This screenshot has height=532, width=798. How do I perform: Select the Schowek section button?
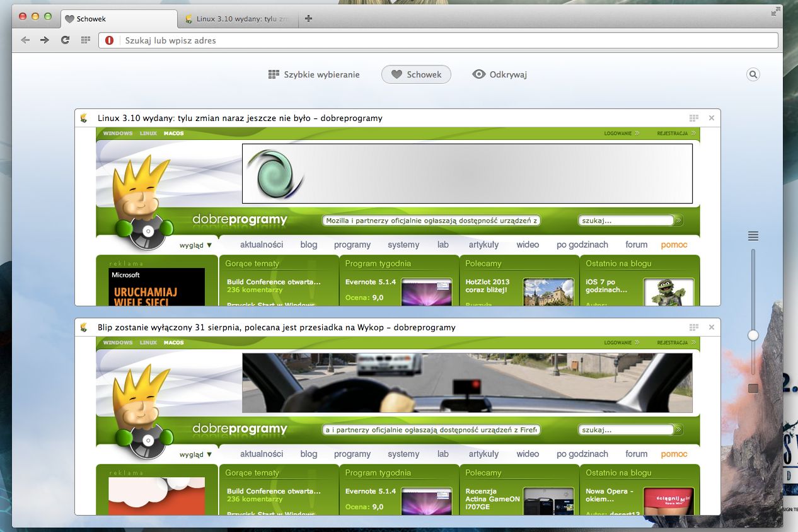click(416, 74)
